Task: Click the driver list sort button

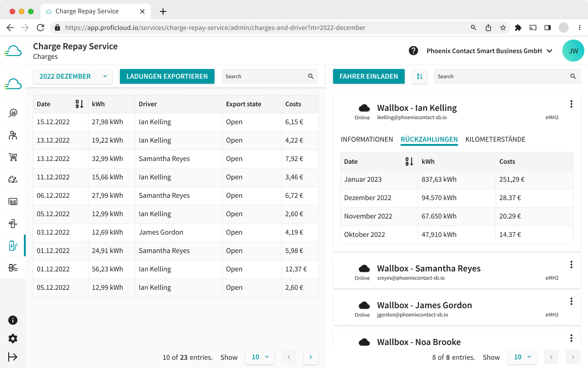Action: coord(419,76)
